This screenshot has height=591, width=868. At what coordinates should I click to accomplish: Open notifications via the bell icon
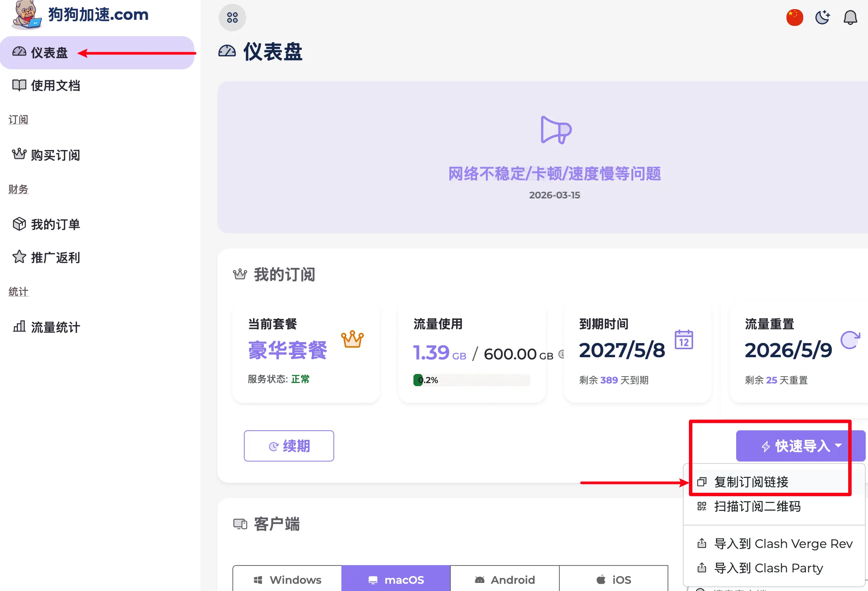(x=850, y=17)
